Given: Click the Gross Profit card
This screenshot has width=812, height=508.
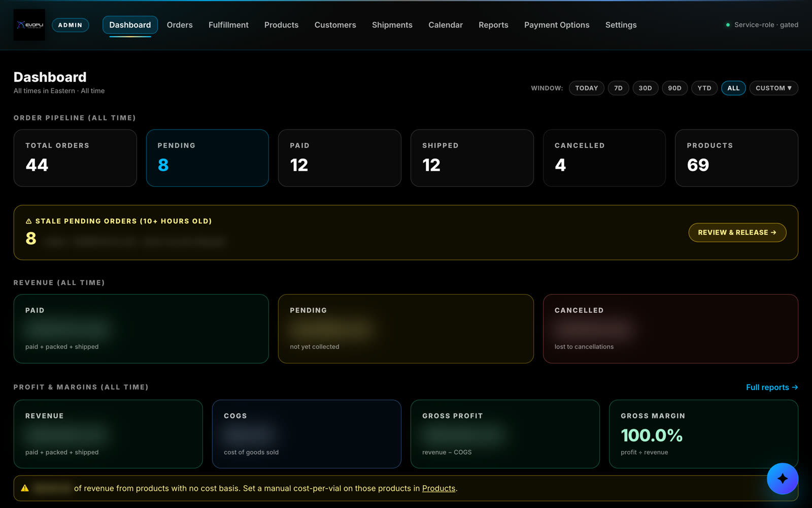Looking at the screenshot, I should (505, 434).
